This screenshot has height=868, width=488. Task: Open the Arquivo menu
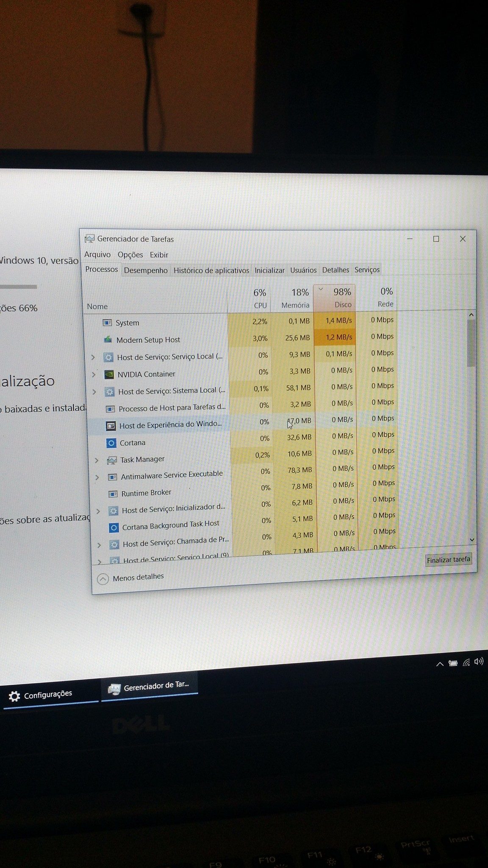97,255
